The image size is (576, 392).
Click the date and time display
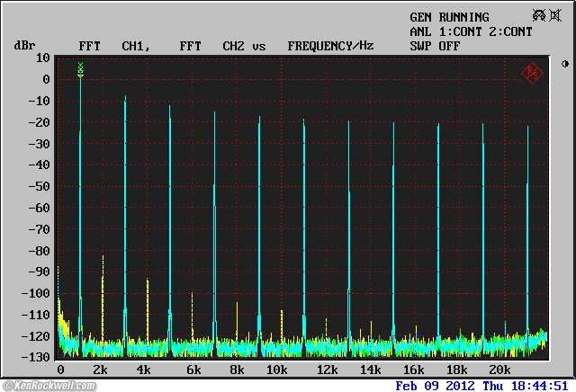tap(481, 385)
